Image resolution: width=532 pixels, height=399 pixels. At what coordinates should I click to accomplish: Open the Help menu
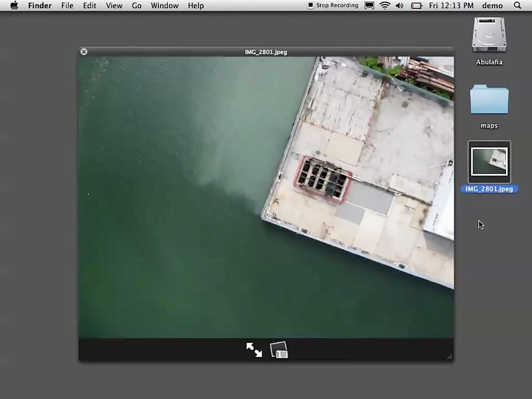(196, 5)
